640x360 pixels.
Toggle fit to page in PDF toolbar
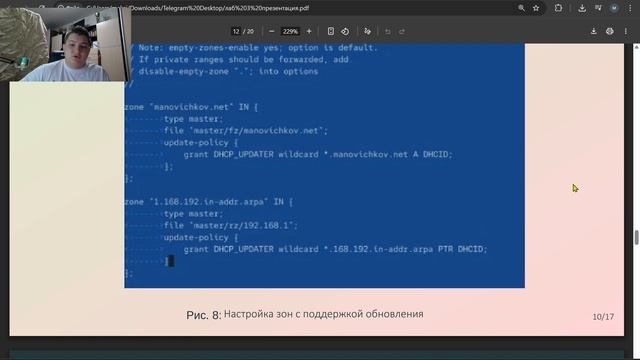[331, 31]
